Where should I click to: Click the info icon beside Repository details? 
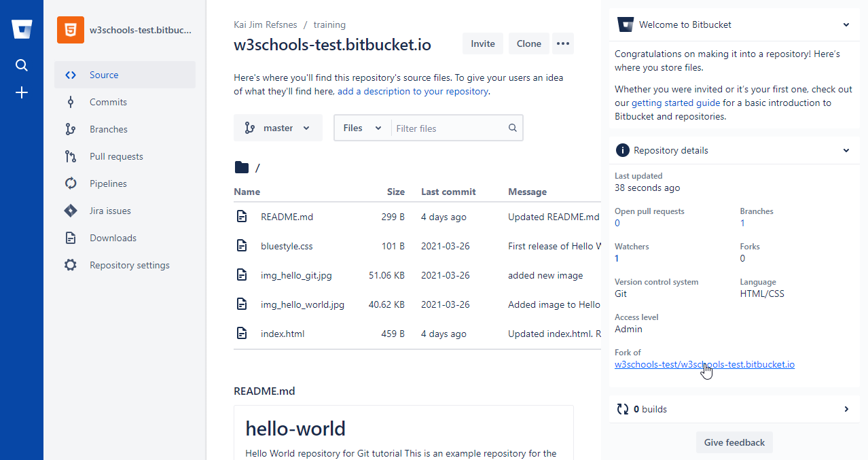[622, 150]
